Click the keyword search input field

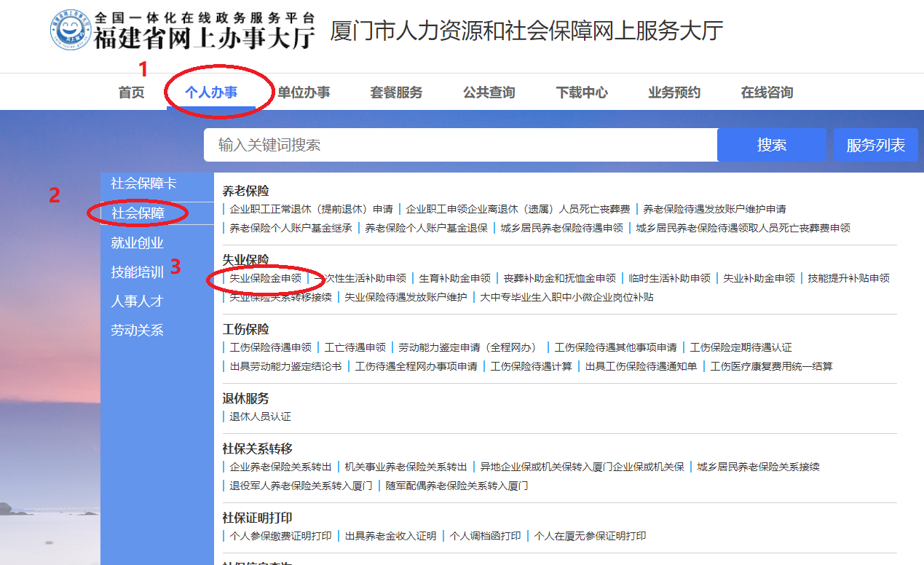[x=460, y=145]
